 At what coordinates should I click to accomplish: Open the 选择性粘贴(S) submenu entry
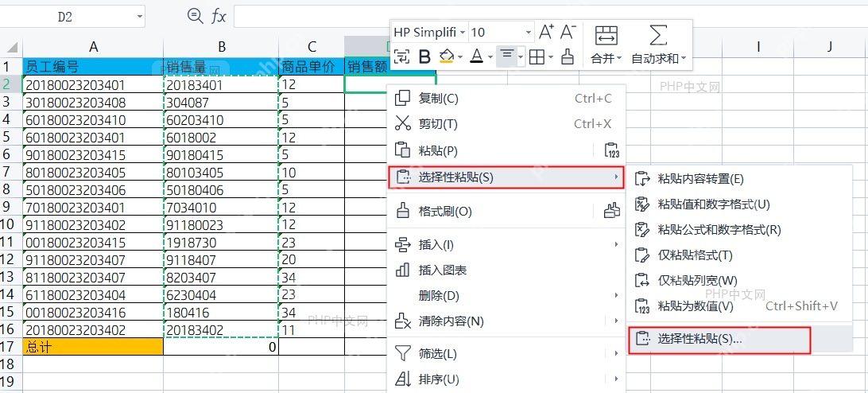click(x=506, y=177)
